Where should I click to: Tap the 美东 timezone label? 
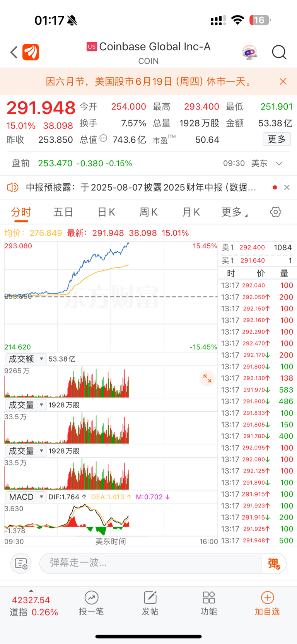(259, 163)
